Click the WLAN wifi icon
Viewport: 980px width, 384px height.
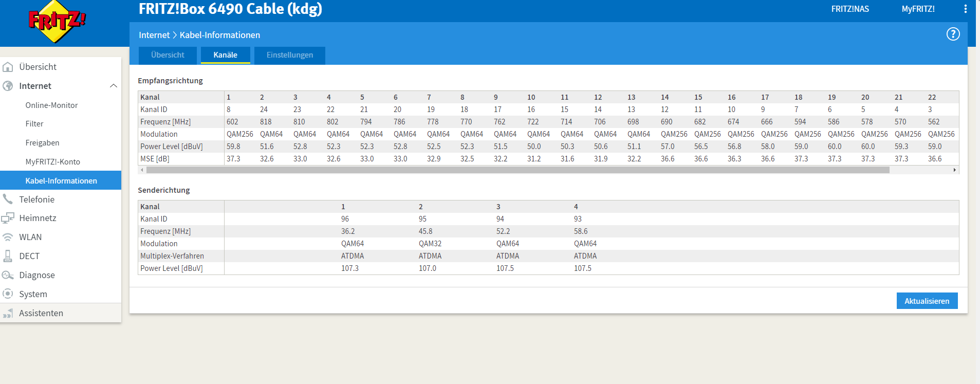pos(8,237)
